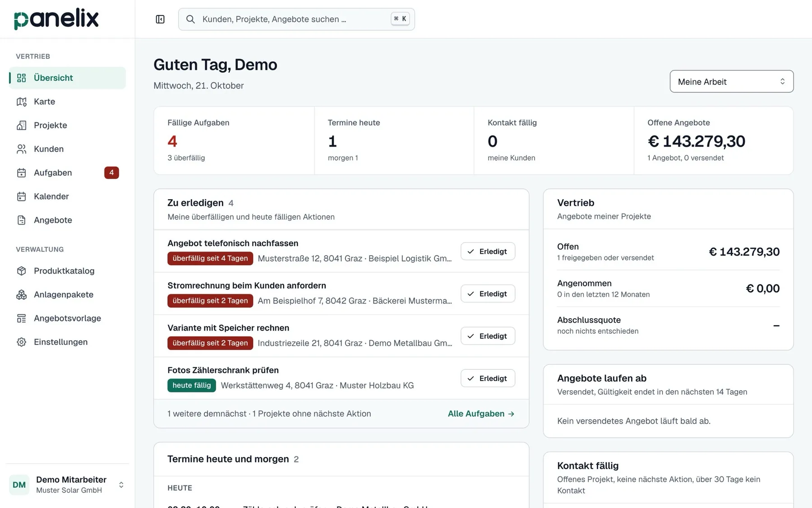Focus the Kunden, Projekte, Angebote search field
The height and width of the screenshot is (508, 812).
296,19
